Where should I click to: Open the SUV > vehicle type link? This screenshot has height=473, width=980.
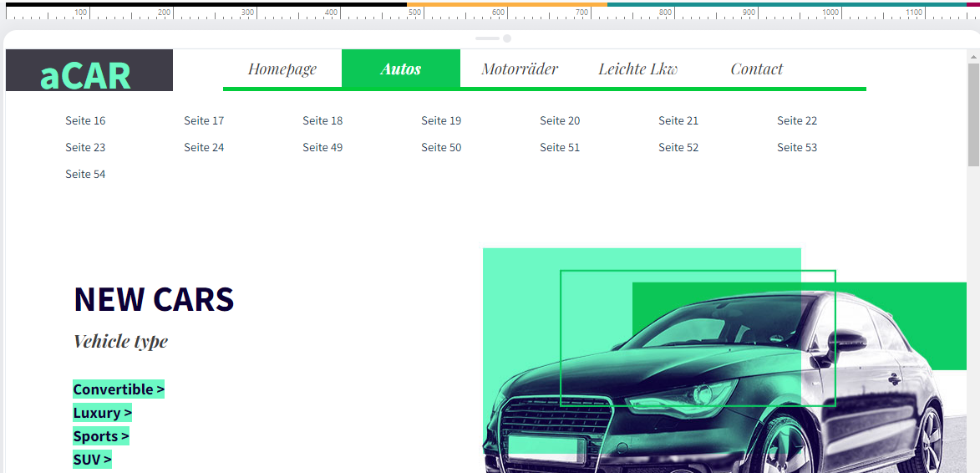click(92, 460)
